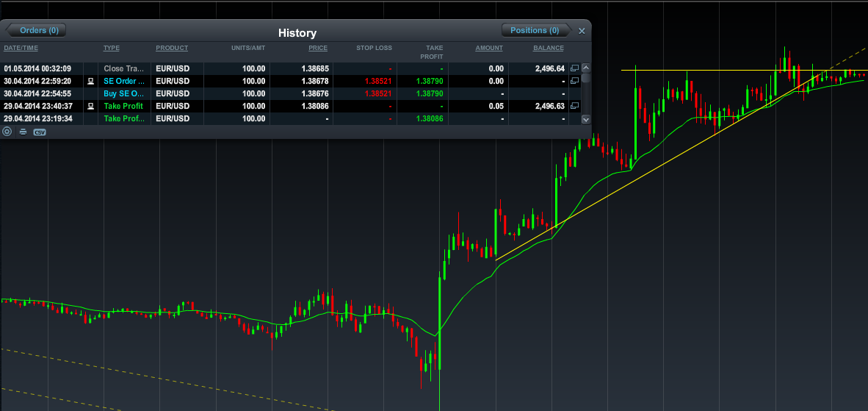Click the price value 1.38676
Screen dimensions: 868x411
click(x=315, y=93)
